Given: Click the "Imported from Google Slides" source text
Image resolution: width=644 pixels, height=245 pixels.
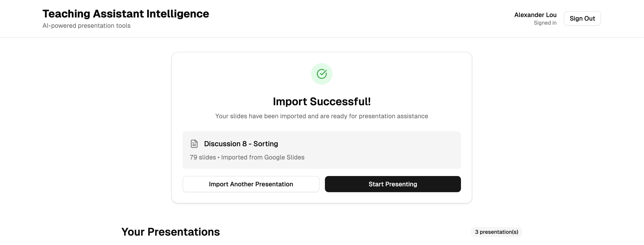Looking at the screenshot, I should pos(262,157).
